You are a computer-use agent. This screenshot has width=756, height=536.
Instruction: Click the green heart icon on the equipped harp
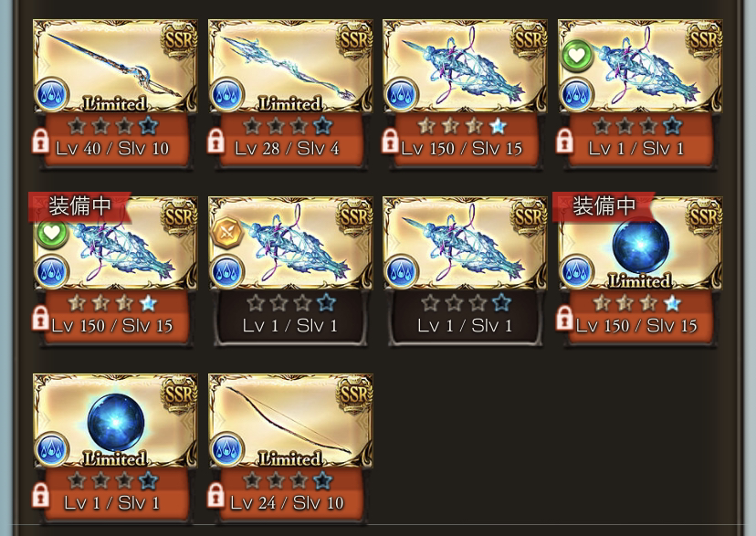point(52,233)
